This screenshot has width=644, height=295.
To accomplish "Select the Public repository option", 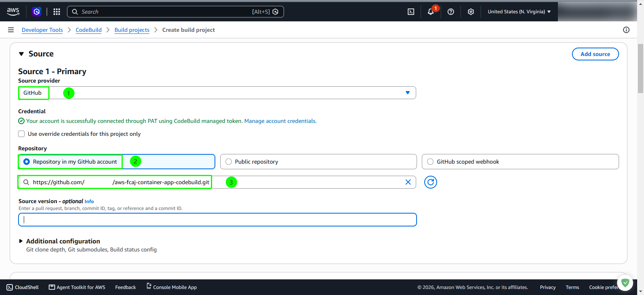I will click(318, 162).
